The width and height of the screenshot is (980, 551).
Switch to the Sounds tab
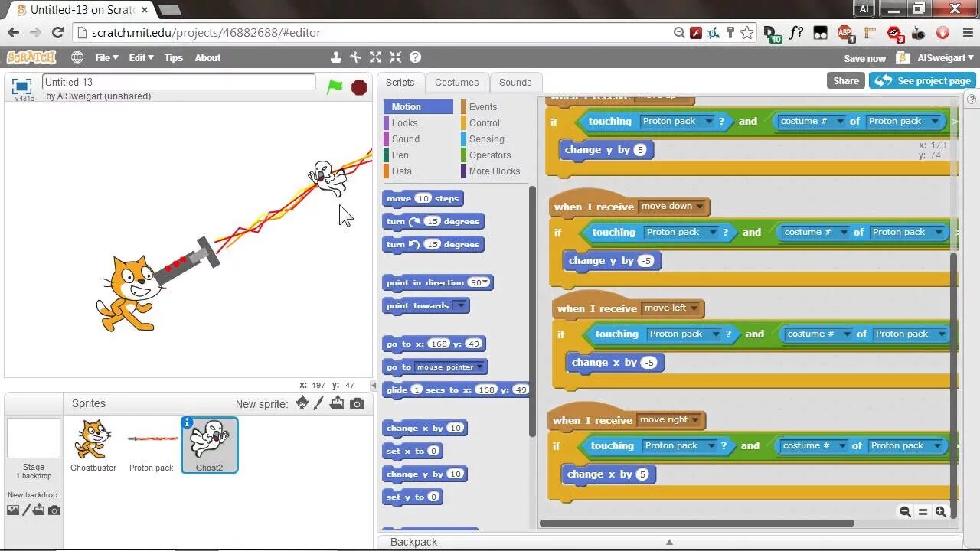[515, 83]
